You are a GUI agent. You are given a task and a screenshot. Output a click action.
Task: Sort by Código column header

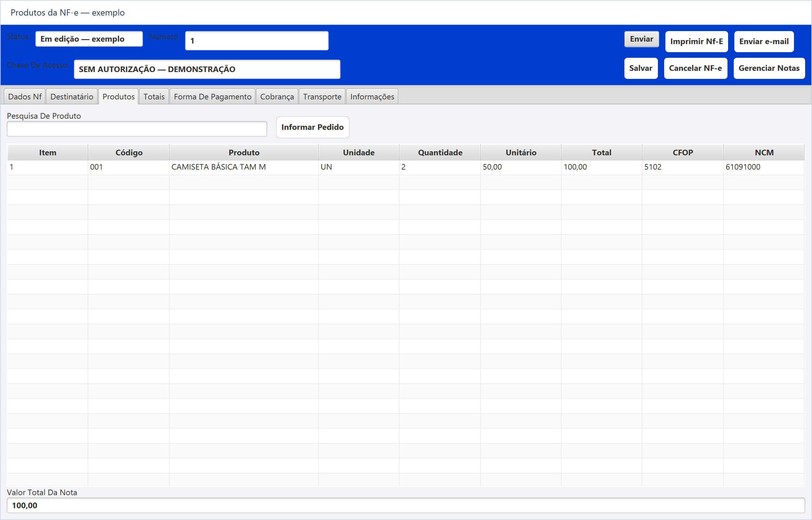[129, 153]
